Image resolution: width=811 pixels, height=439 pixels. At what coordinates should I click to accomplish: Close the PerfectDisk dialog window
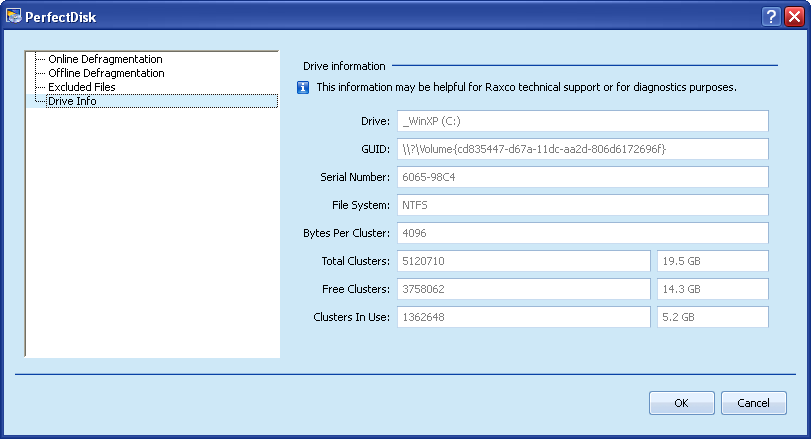point(794,17)
